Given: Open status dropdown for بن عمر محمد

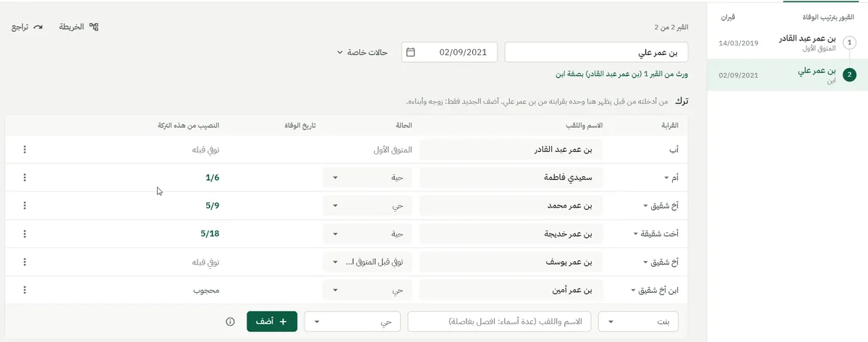Looking at the screenshot, I should [369, 206].
